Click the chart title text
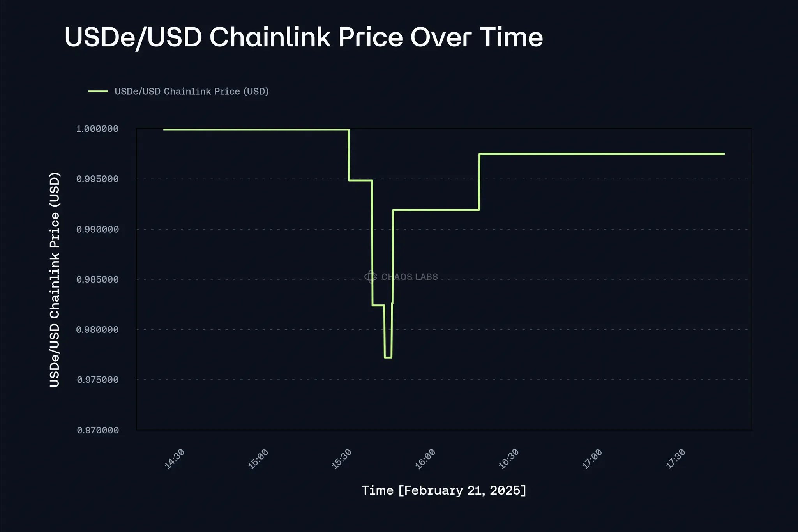Image resolution: width=798 pixels, height=532 pixels. [304, 38]
